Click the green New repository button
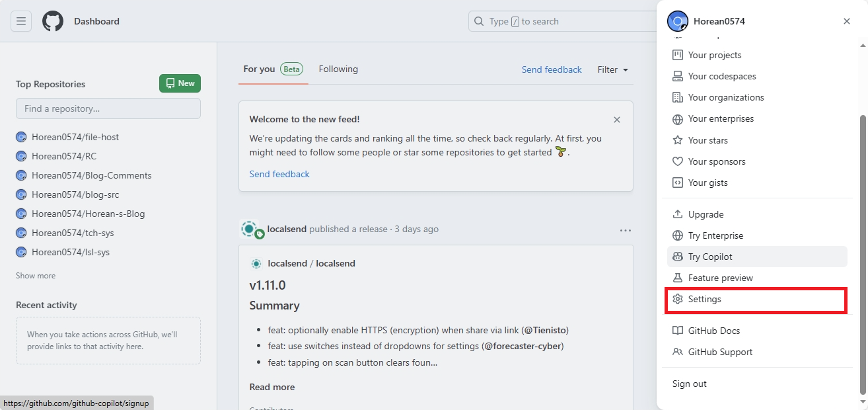Screen dimensions: 868x410 180,83
